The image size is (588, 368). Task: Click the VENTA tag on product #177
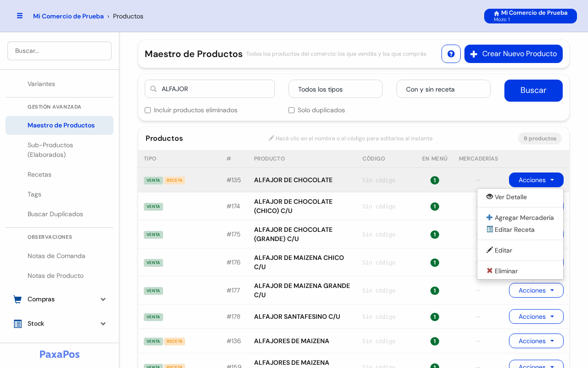pos(153,291)
